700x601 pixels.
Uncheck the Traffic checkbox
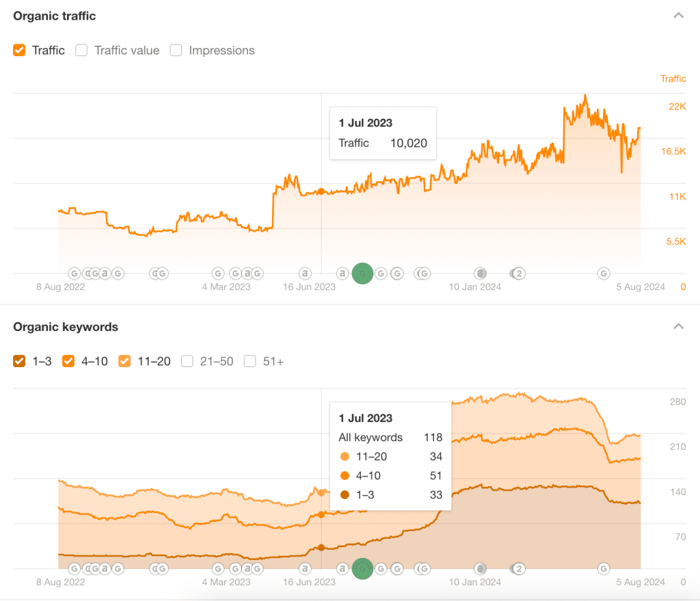pyautogui.click(x=19, y=50)
